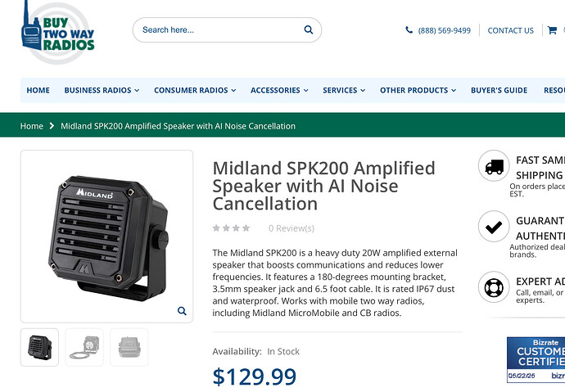
Task: Click the guaranteed authentic checkmark icon
Action: 494,227
